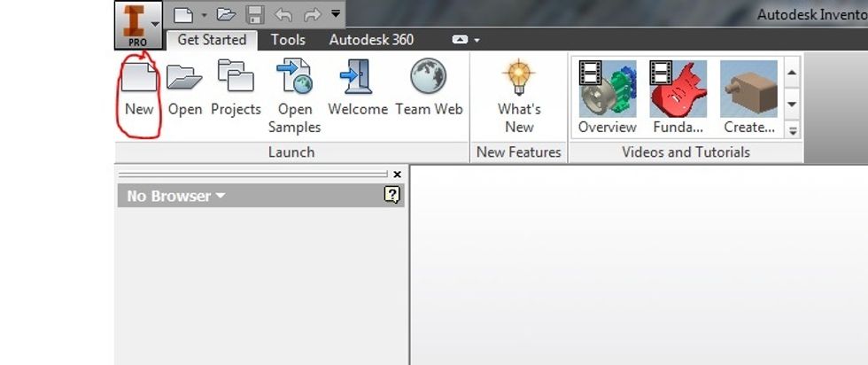868x365 pixels.
Task: Launch Open Samples
Action: click(x=294, y=78)
